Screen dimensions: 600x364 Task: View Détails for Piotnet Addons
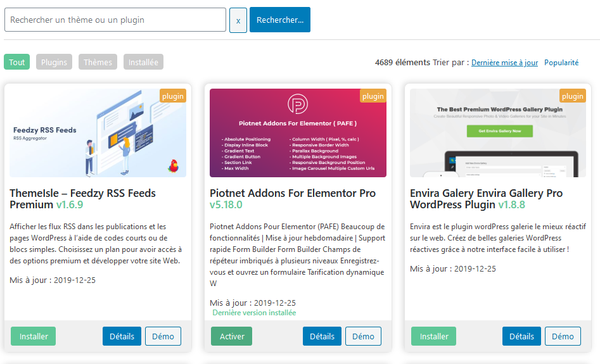click(322, 337)
